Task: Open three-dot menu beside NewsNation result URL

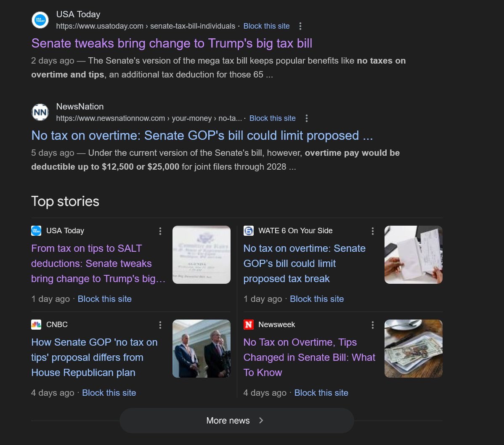Action: [306, 118]
